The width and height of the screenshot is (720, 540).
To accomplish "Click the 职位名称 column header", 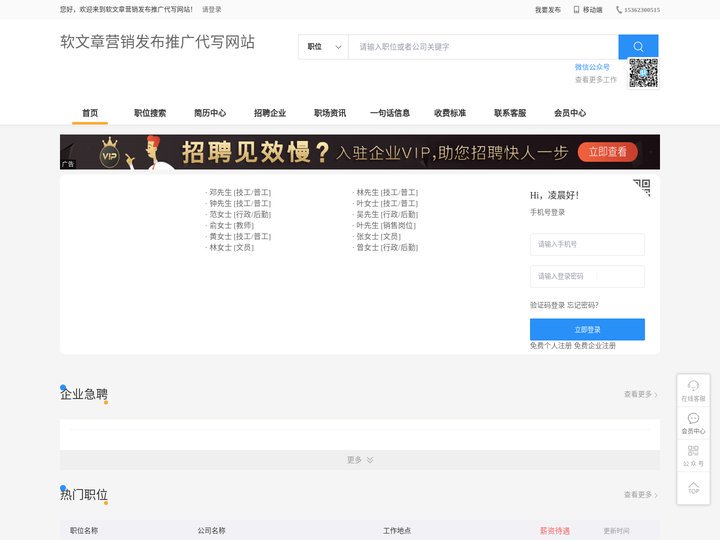I will pyautogui.click(x=84, y=531).
